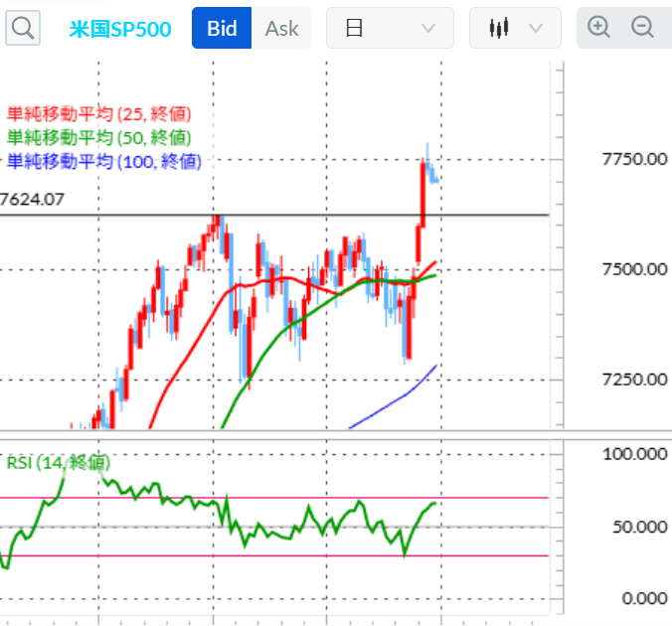Click the 100.000 RSI axis label

(x=634, y=454)
